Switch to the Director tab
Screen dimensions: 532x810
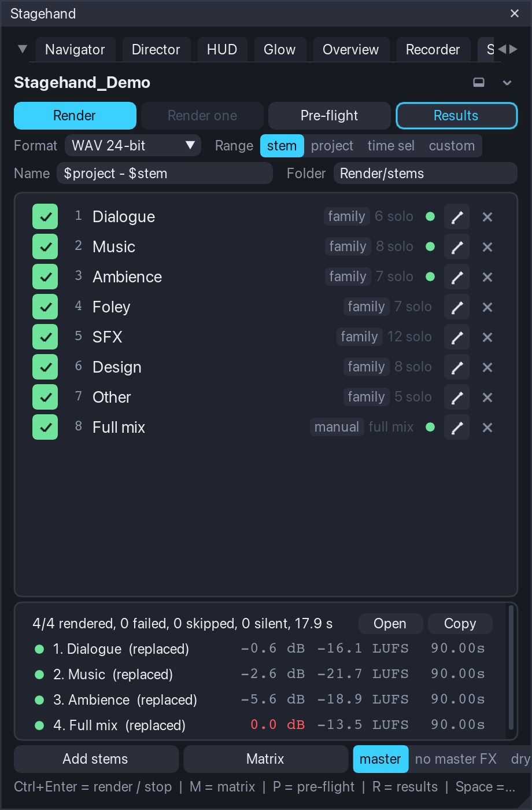[x=156, y=50]
